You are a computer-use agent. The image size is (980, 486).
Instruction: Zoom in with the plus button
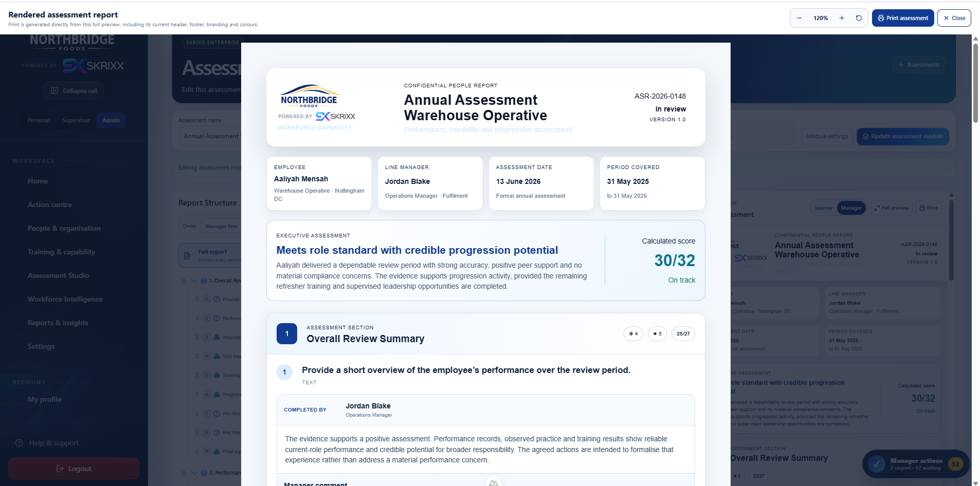tap(842, 18)
